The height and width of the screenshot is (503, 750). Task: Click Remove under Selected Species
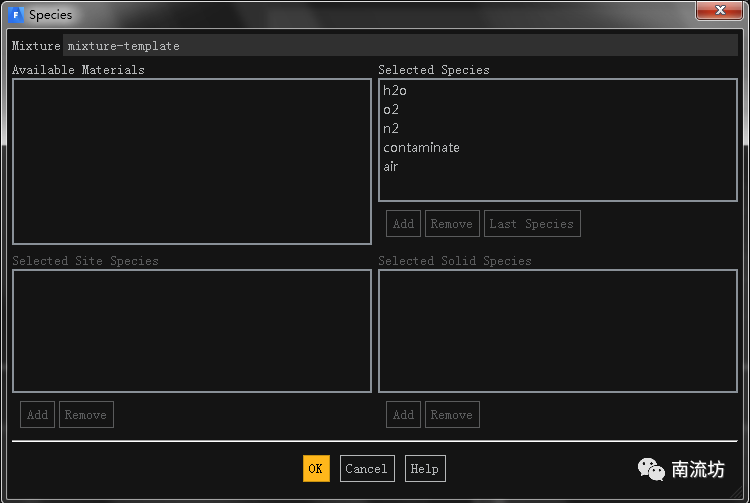point(451,224)
